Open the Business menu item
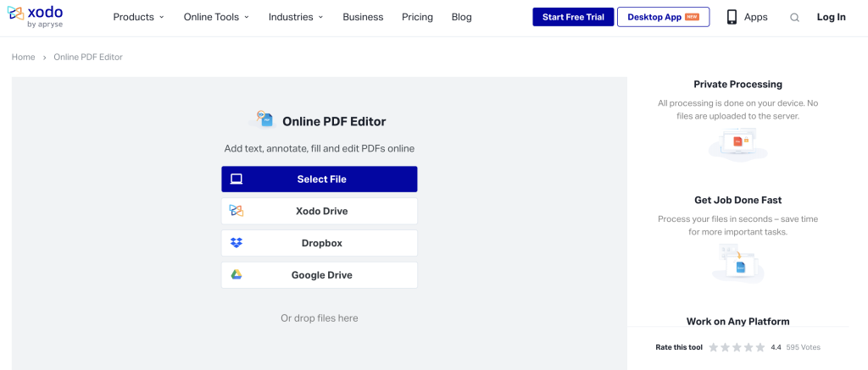868x370 pixels. click(363, 17)
